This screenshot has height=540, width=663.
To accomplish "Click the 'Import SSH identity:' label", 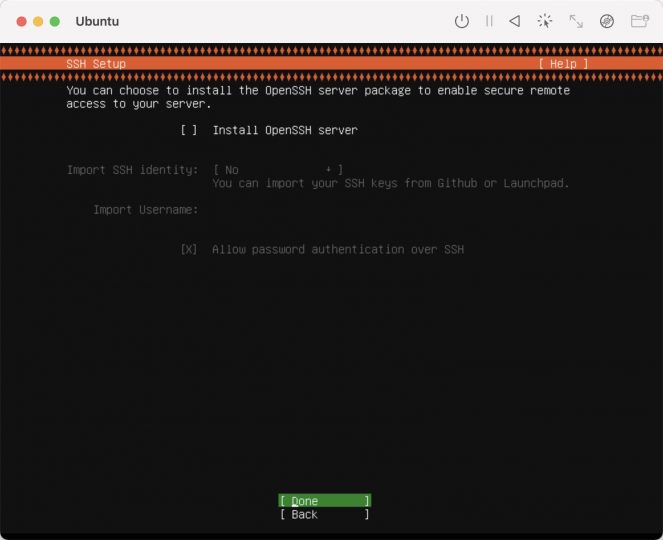I will [x=132, y=170].
